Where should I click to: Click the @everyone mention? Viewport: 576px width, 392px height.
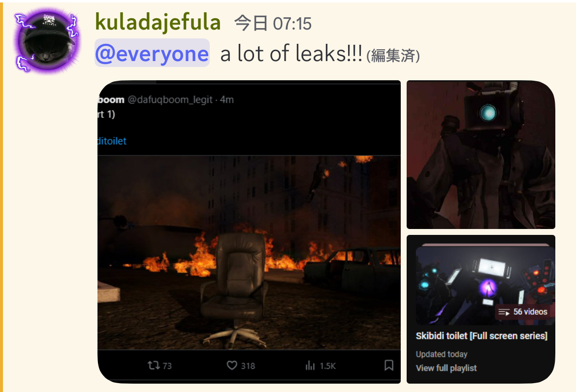[152, 53]
